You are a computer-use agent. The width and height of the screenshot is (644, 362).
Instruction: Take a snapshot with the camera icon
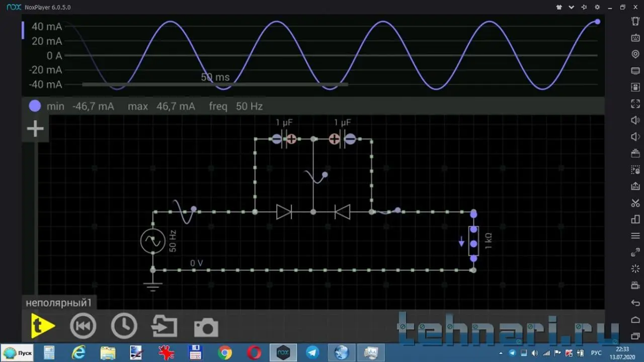click(206, 327)
